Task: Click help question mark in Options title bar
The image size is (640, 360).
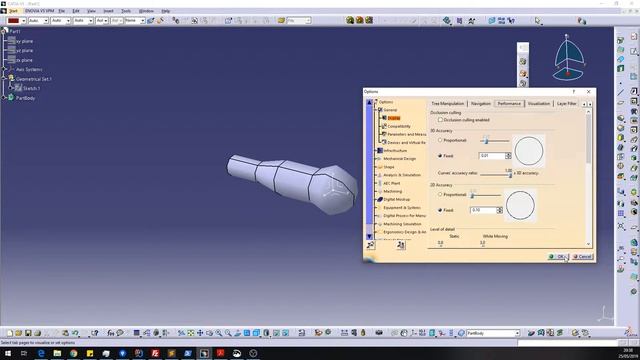Action: click(573, 92)
